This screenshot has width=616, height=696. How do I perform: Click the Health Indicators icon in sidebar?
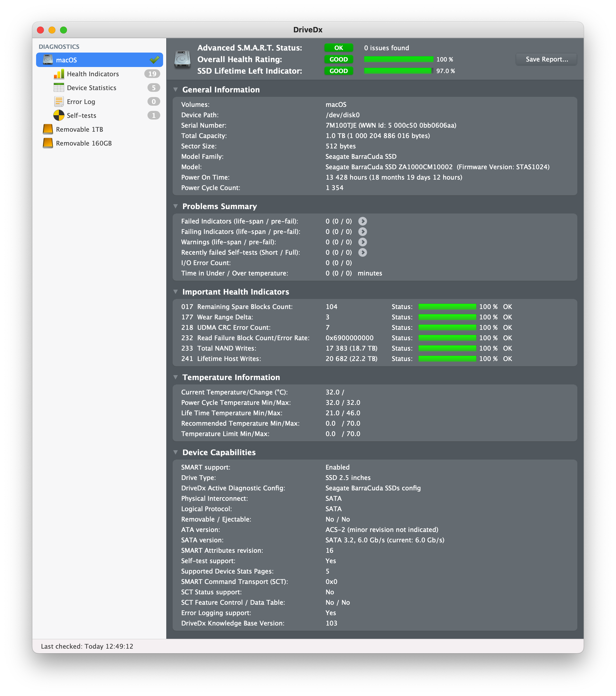coord(59,74)
